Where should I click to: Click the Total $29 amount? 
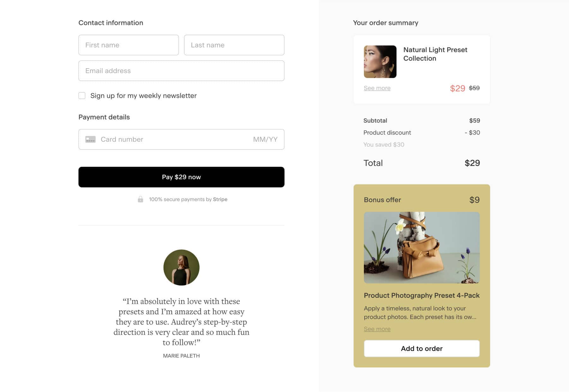click(472, 163)
